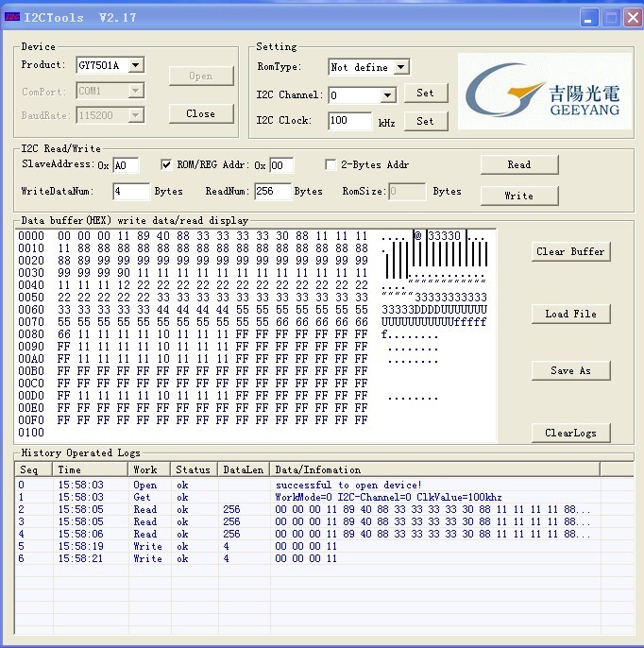Click the SlaveAddress A0 field
The width and height of the screenshot is (644, 648).
(x=126, y=165)
